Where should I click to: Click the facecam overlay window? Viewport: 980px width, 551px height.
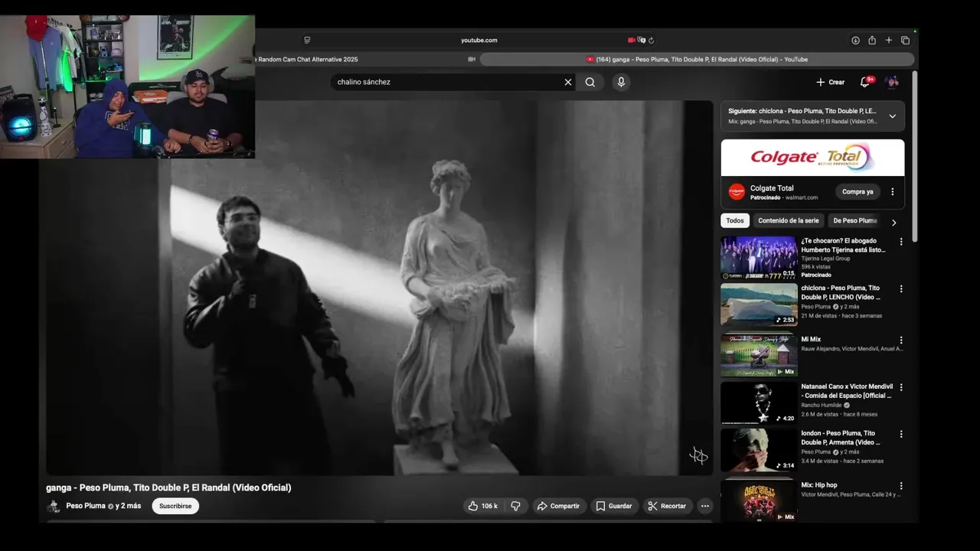pos(127,86)
